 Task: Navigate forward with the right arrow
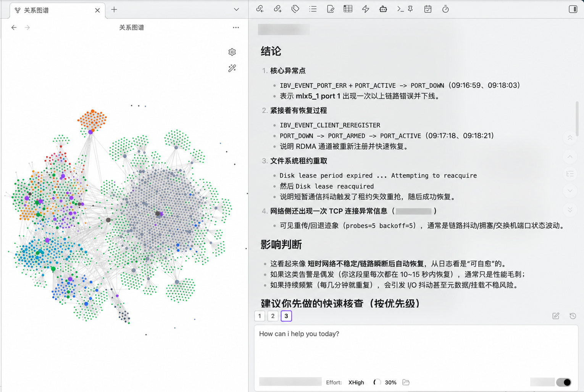(x=27, y=27)
